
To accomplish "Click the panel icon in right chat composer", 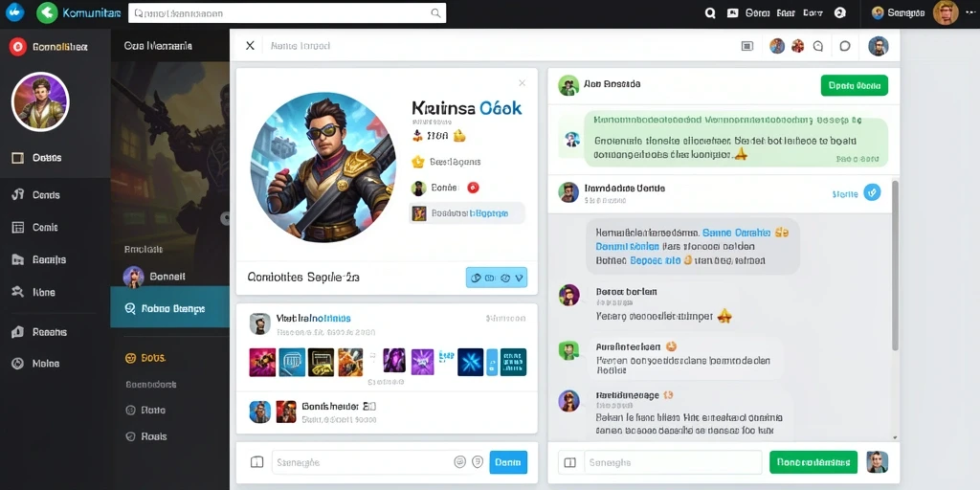I will click(x=569, y=462).
